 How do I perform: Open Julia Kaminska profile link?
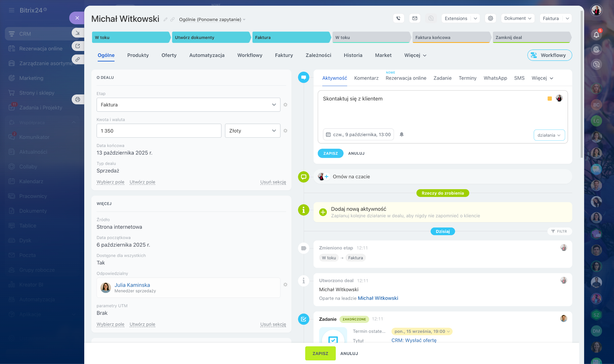point(132,285)
